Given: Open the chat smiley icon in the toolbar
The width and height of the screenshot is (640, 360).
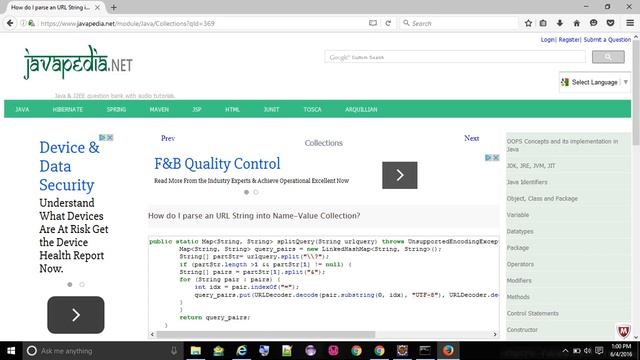Looking at the screenshot, I should (x=593, y=23).
